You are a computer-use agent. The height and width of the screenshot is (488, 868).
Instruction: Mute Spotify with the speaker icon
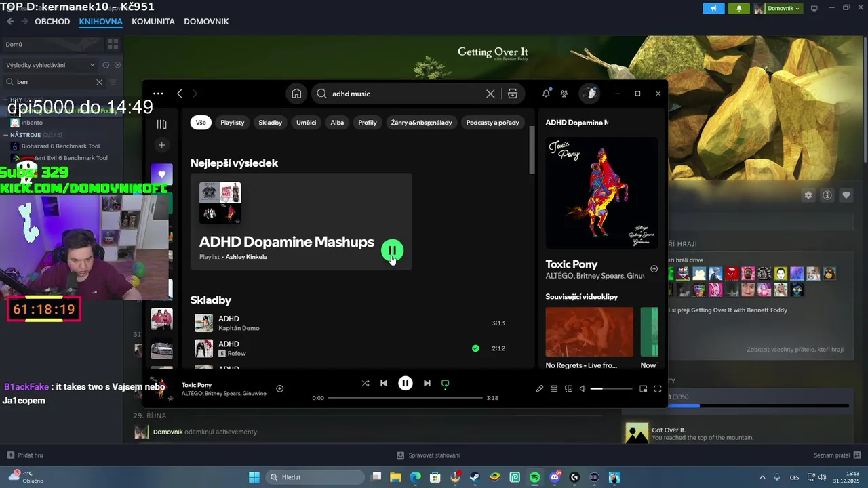tap(583, 388)
